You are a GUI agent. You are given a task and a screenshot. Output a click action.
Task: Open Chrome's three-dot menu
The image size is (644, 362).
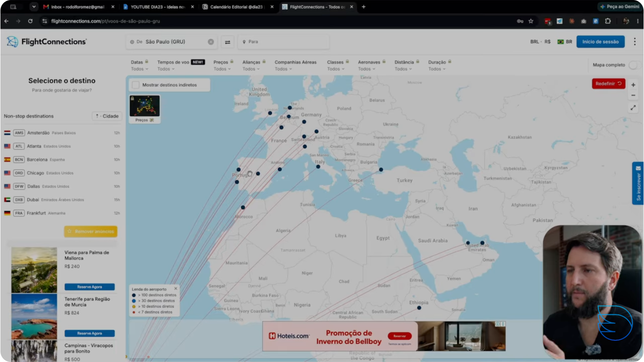(x=638, y=21)
